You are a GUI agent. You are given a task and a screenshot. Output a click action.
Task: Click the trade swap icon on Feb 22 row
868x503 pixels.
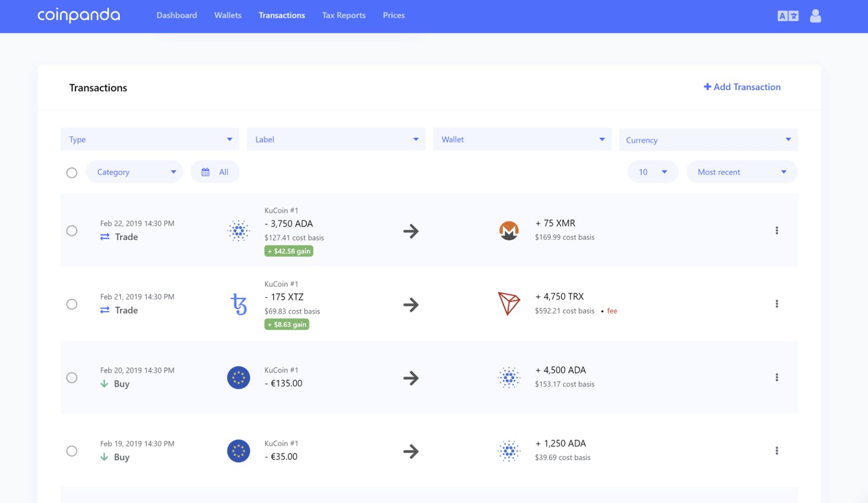pyautogui.click(x=105, y=237)
